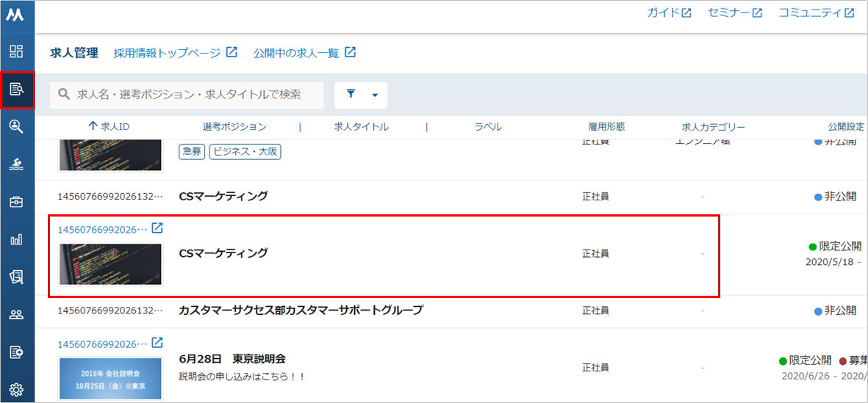Open the settings gear sidebar icon

(17, 390)
